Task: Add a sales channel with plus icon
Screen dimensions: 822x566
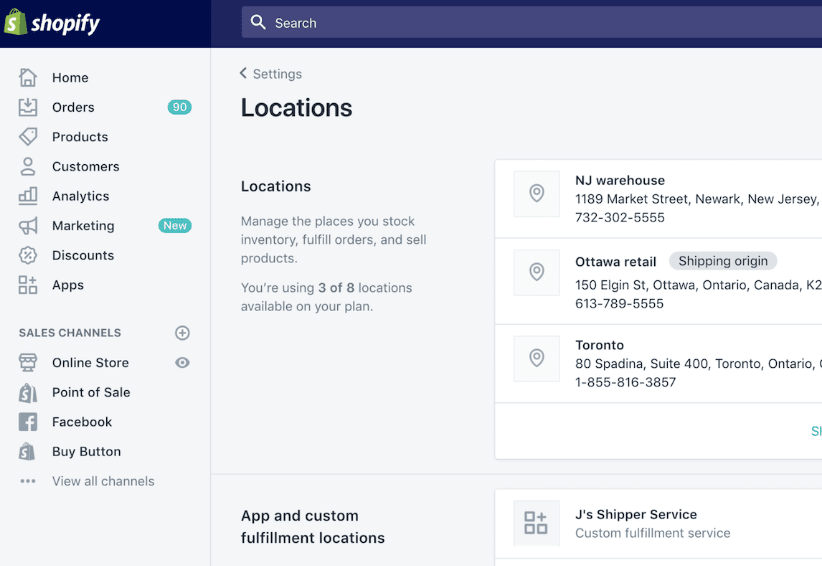Action: click(x=182, y=333)
